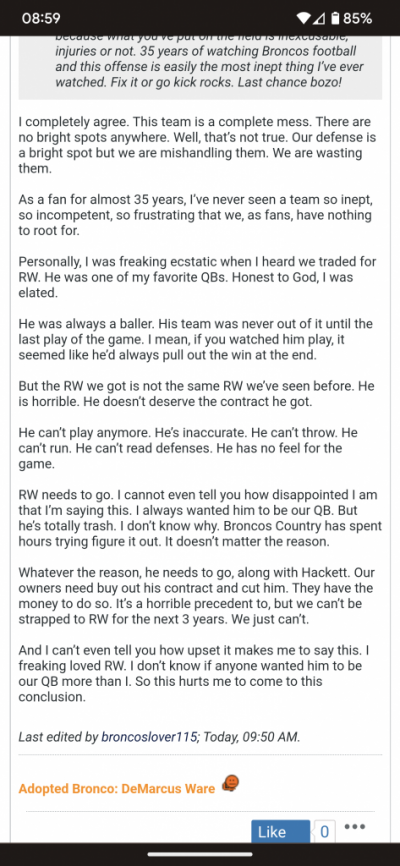Image resolution: width=400 pixels, height=866 pixels.
Task: Tap the gray quoted post block
Action: (200, 67)
